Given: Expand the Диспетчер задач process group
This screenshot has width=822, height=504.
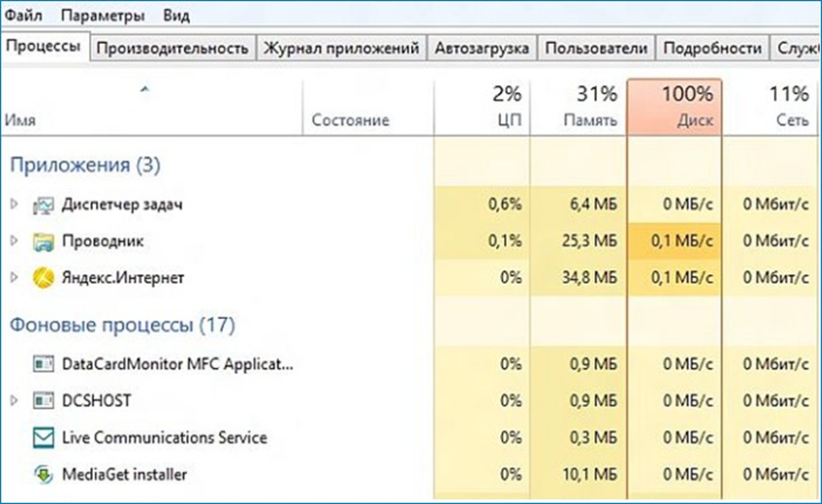Looking at the screenshot, I should (x=15, y=204).
